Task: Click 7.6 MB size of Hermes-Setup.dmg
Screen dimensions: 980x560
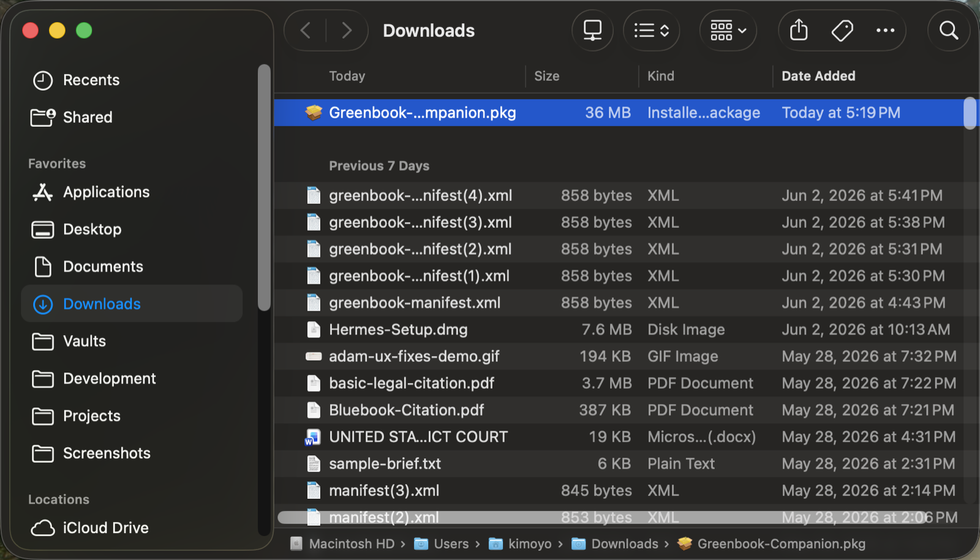Action: click(x=606, y=330)
